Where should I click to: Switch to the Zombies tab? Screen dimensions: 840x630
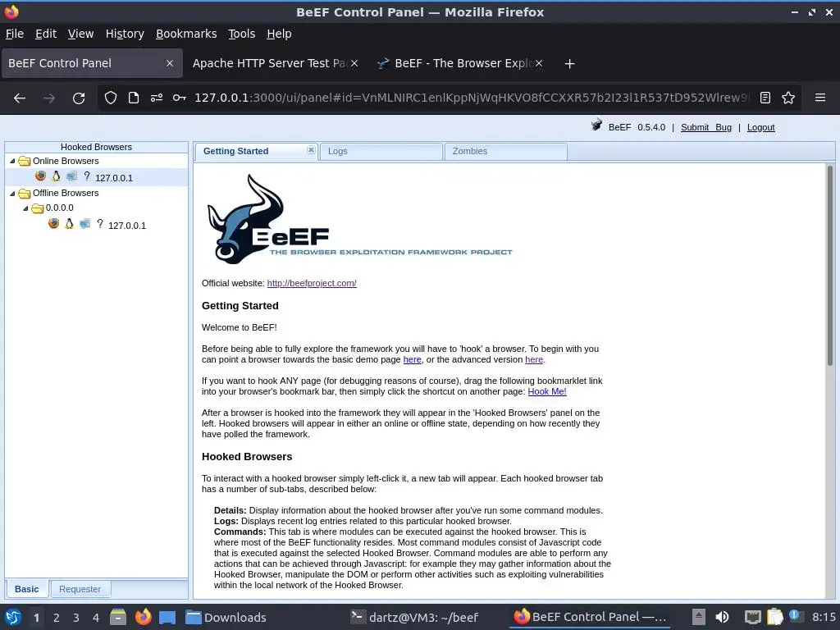pos(505,152)
